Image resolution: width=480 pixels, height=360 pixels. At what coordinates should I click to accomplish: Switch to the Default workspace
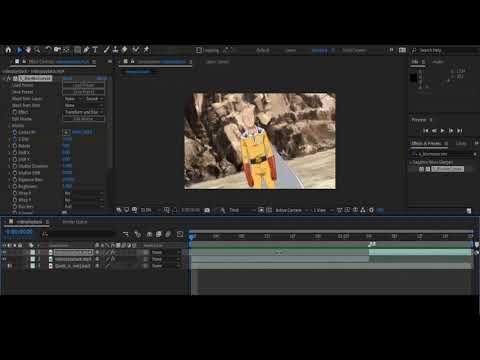[x=263, y=50]
